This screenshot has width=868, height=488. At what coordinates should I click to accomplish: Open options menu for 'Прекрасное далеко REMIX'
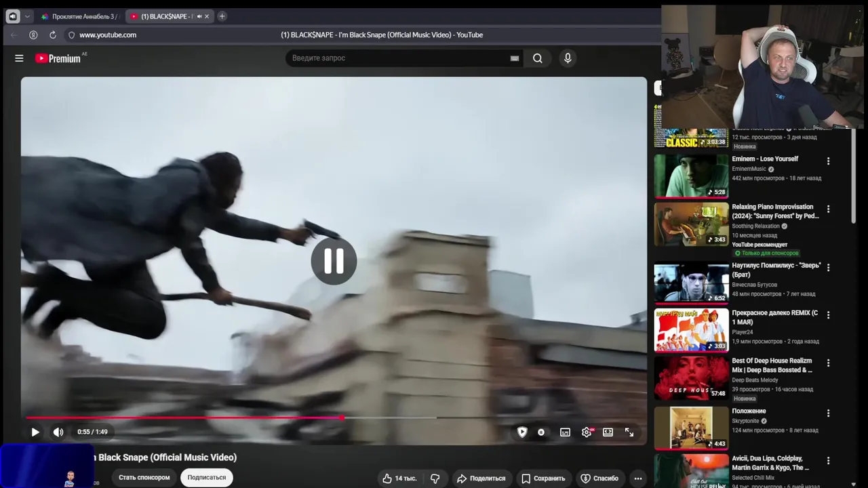click(828, 315)
